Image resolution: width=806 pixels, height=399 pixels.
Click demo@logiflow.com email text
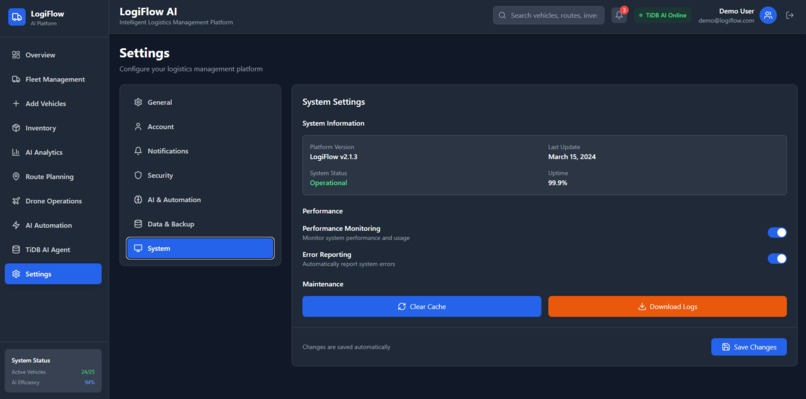pos(726,21)
